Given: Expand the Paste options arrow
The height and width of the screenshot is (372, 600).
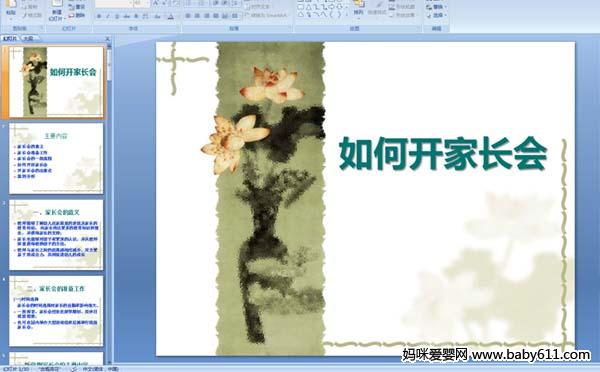Looking at the screenshot, I should point(11,19).
